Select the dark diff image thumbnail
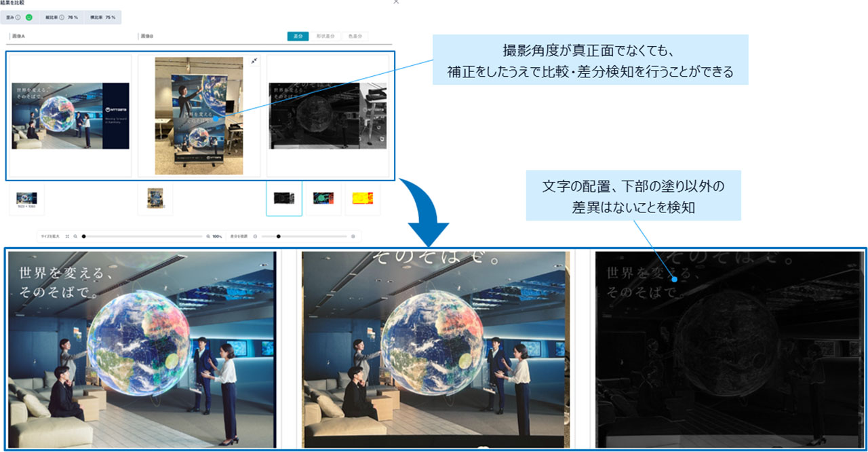868x452 pixels. tap(283, 197)
